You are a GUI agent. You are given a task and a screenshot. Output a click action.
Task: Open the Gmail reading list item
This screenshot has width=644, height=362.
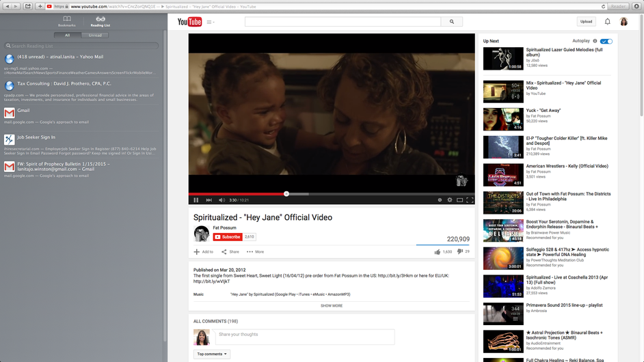pyautogui.click(x=81, y=116)
